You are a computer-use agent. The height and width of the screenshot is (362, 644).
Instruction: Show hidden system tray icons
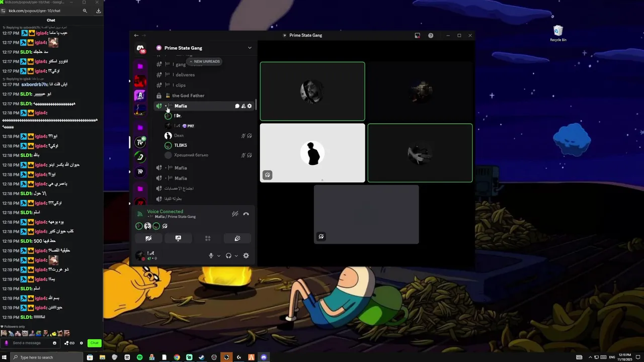590,357
